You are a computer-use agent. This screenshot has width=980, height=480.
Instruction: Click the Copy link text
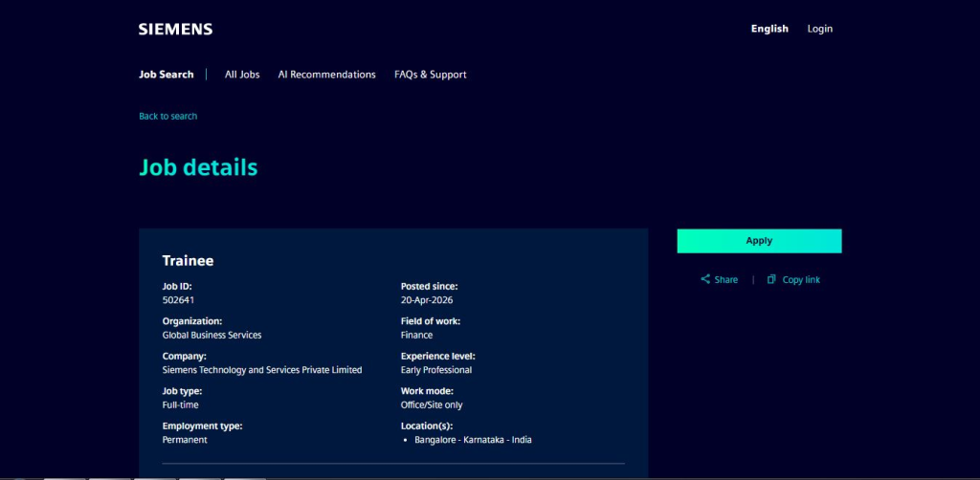point(801,279)
